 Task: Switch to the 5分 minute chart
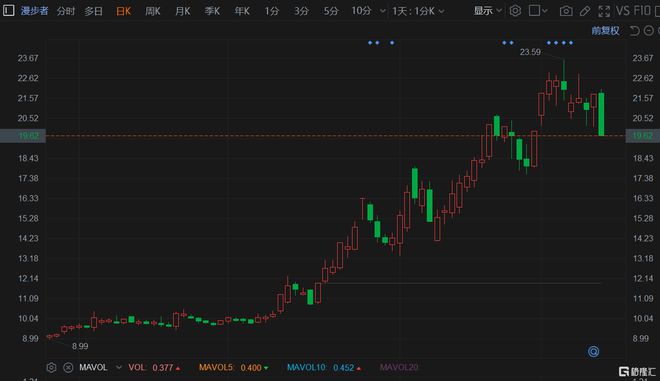tap(331, 11)
